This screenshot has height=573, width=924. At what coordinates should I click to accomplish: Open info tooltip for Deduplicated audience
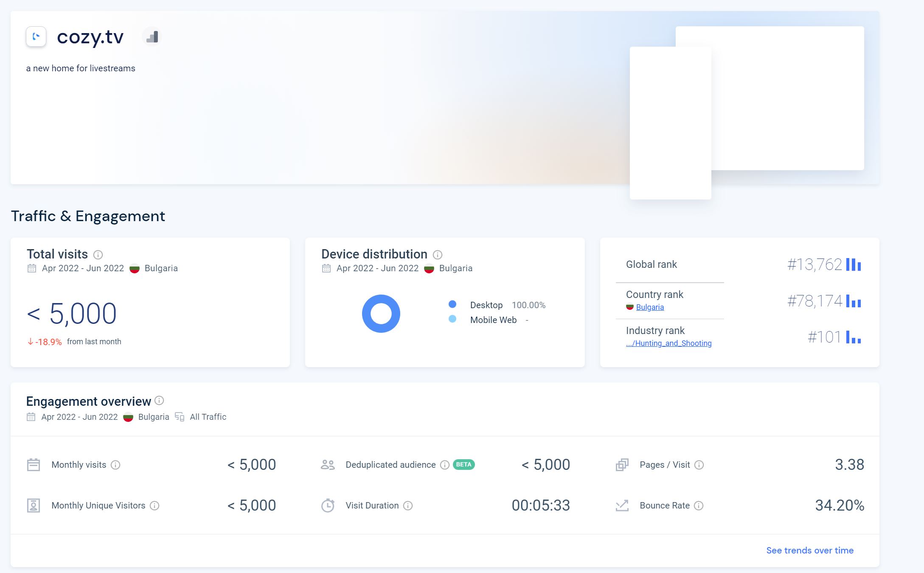445,465
